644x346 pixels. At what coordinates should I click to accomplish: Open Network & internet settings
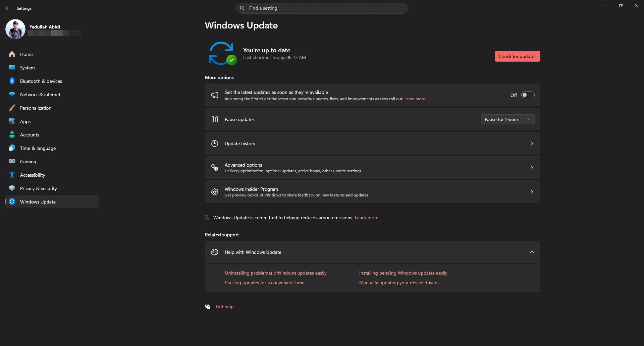tap(12, 94)
